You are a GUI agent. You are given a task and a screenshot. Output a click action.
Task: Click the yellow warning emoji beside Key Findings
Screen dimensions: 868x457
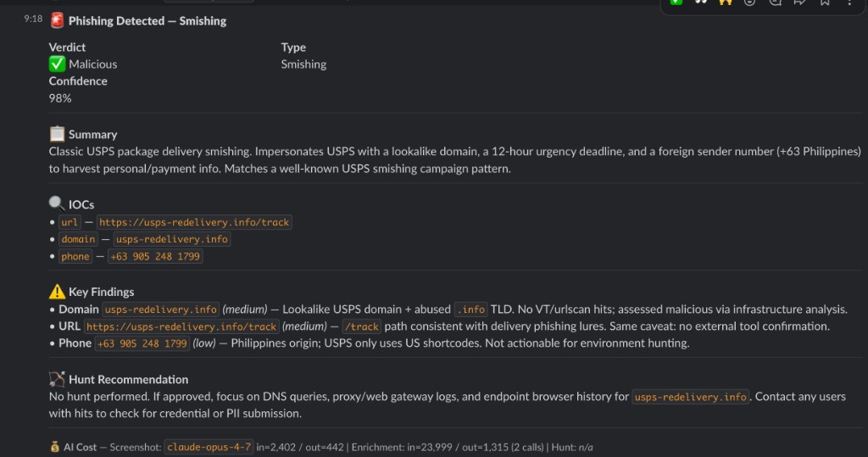57,292
